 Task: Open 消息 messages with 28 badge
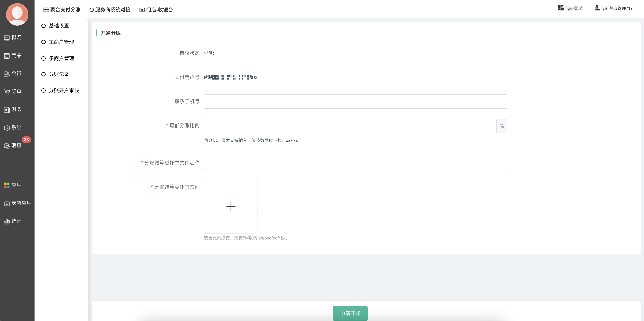[13, 145]
